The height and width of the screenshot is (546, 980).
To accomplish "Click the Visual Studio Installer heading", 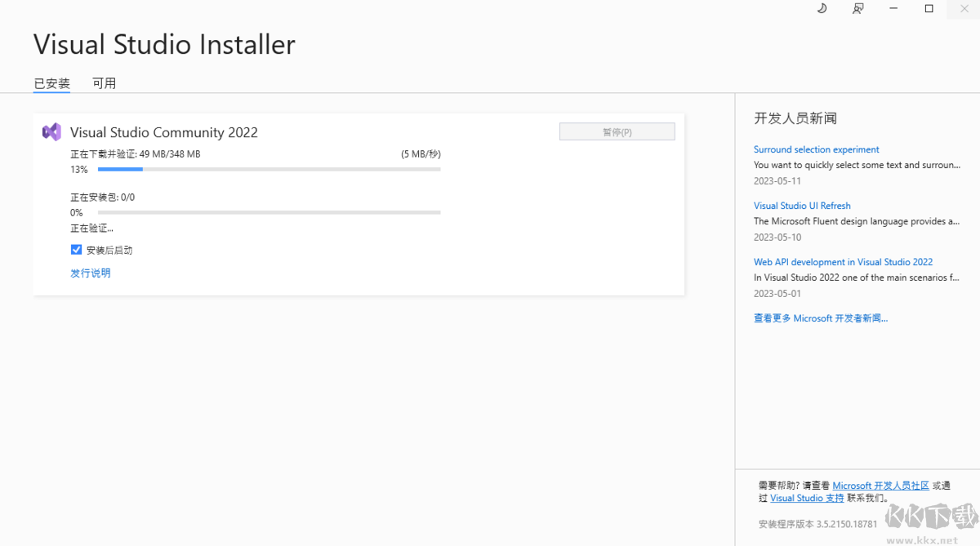I will [164, 44].
